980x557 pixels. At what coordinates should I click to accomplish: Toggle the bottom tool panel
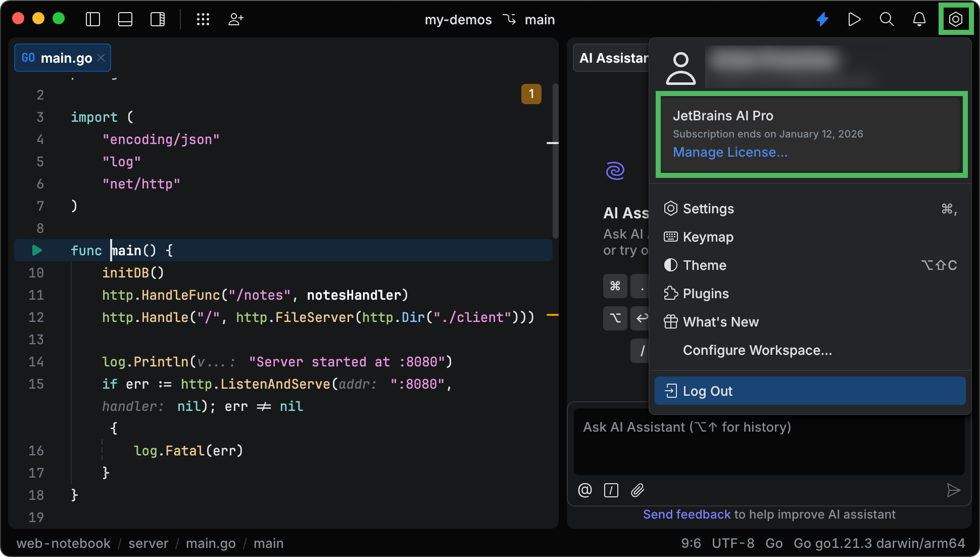pos(125,19)
